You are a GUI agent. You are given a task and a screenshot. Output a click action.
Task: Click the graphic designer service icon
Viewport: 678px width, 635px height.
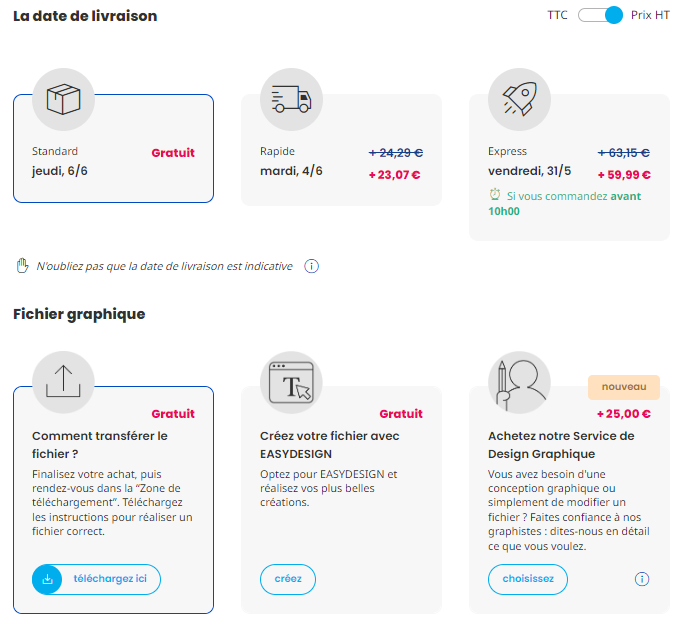click(519, 382)
